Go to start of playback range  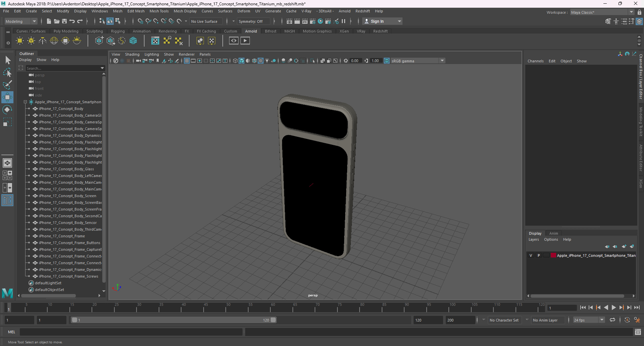pos(583,307)
